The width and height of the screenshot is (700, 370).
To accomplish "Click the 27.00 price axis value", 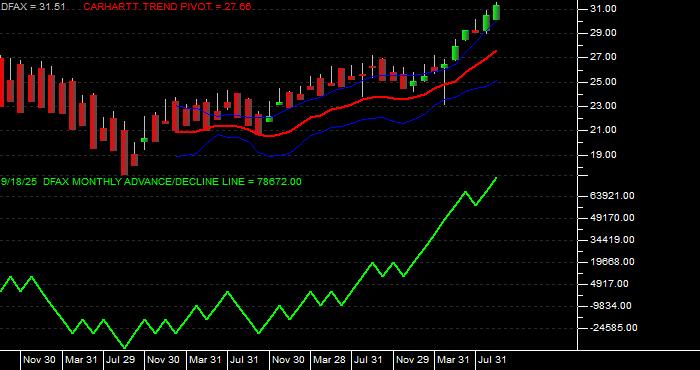I will [604, 57].
